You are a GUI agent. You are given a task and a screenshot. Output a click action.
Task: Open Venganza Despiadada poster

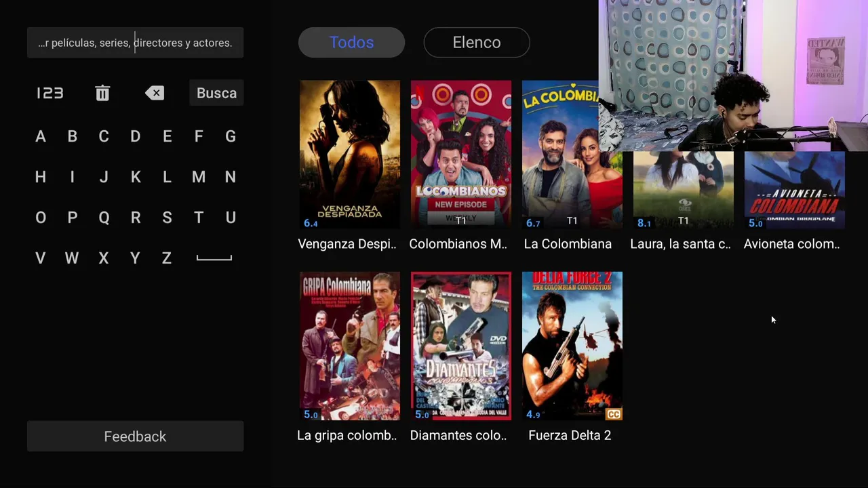coord(350,155)
